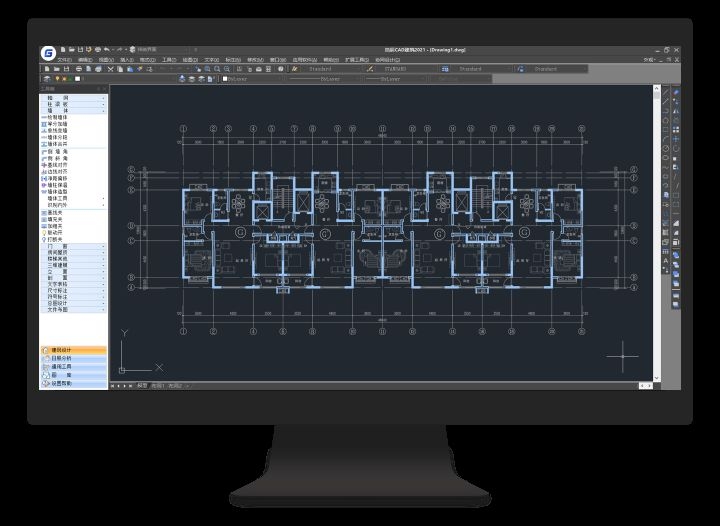Click the Save icon in quick access toolbar

click(80, 48)
